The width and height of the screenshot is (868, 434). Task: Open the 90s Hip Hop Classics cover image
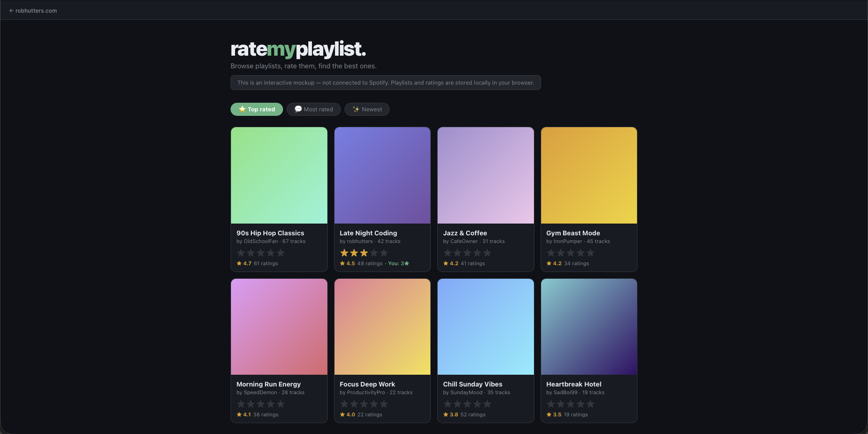point(278,175)
